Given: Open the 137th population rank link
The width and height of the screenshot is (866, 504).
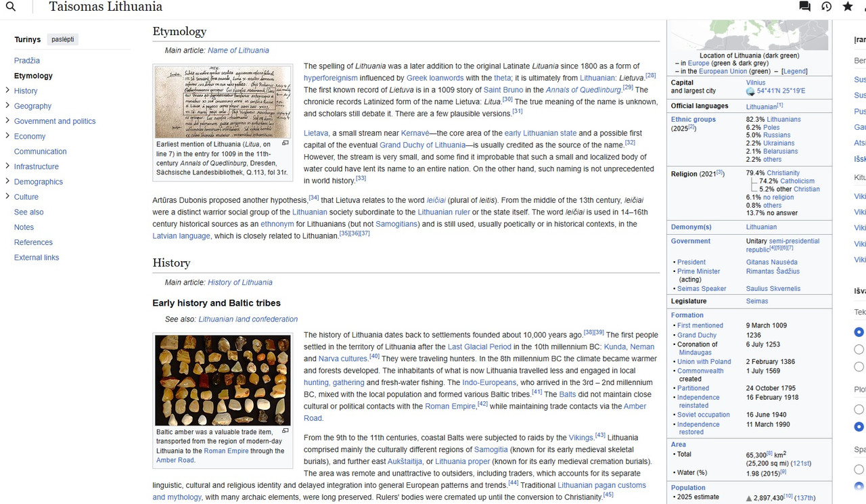Looking at the screenshot, I should click(805, 498).
